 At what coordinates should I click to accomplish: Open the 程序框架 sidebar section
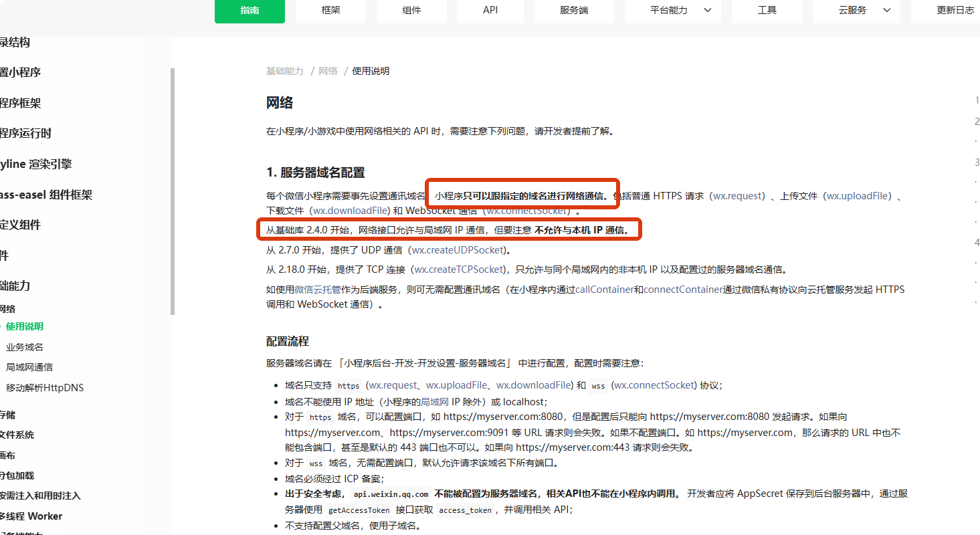pos(20,103)
